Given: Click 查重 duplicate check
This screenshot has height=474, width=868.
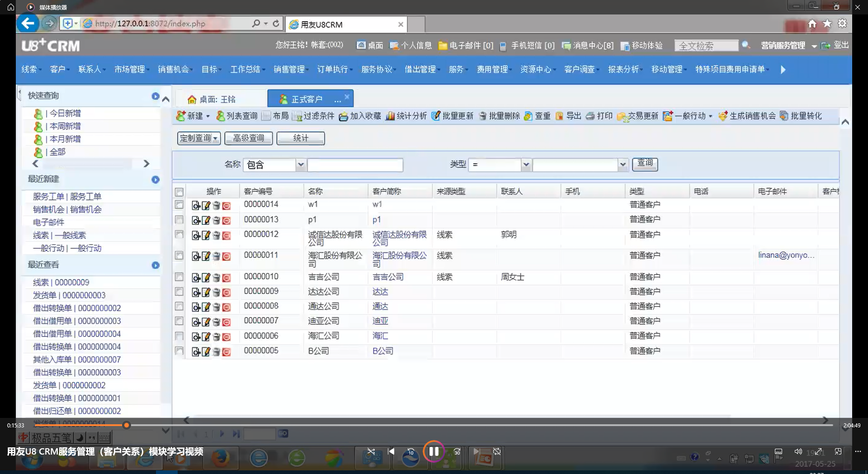Looking at the screenshot, I should pos(538,116).
